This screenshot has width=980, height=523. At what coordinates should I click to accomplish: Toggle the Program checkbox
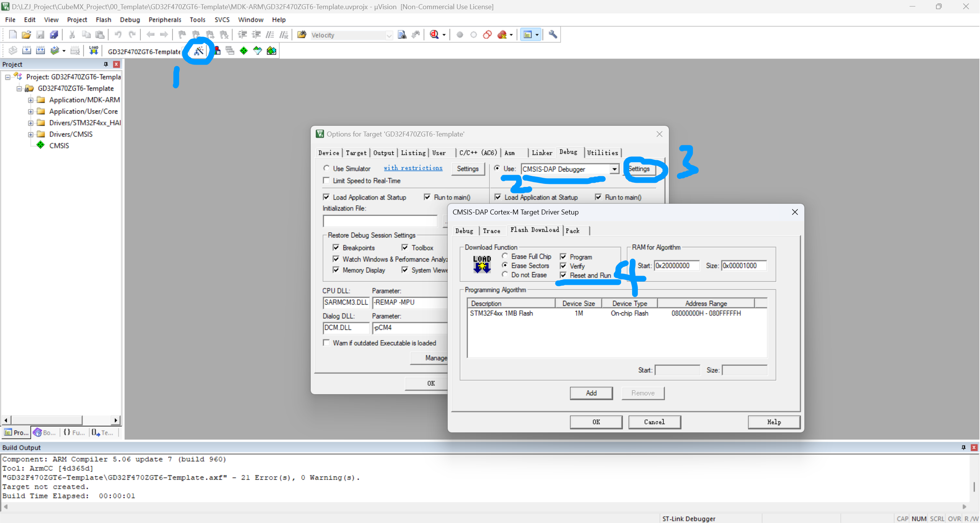click(x=563, y=257)
